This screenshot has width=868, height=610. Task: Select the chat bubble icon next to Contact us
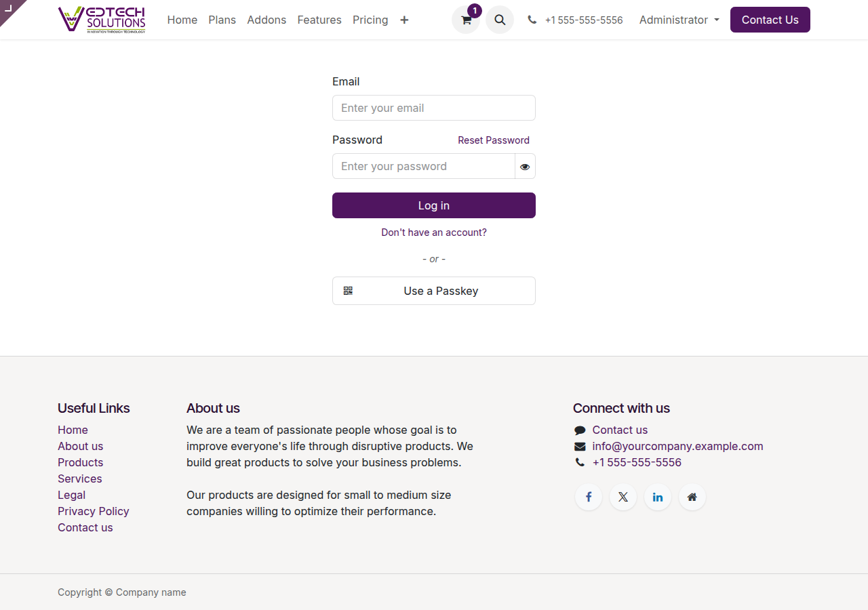[579, 430]
